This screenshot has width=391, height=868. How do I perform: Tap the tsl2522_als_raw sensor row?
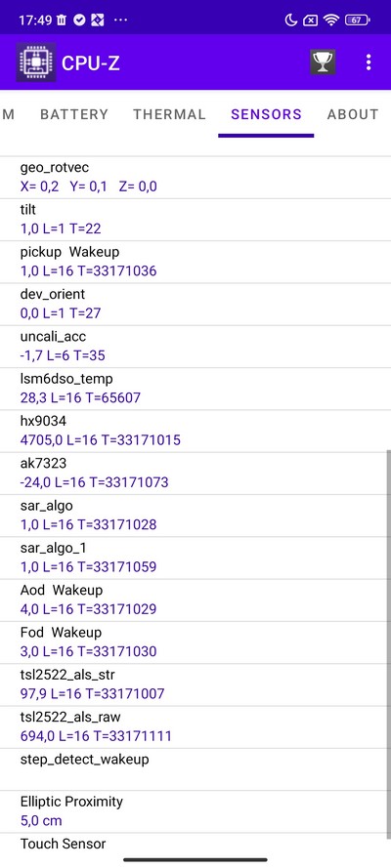coord(195,726)
